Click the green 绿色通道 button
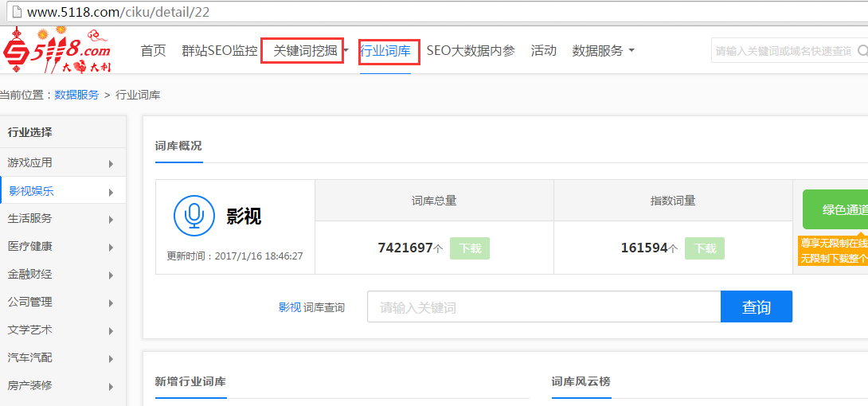 point(835,209)
